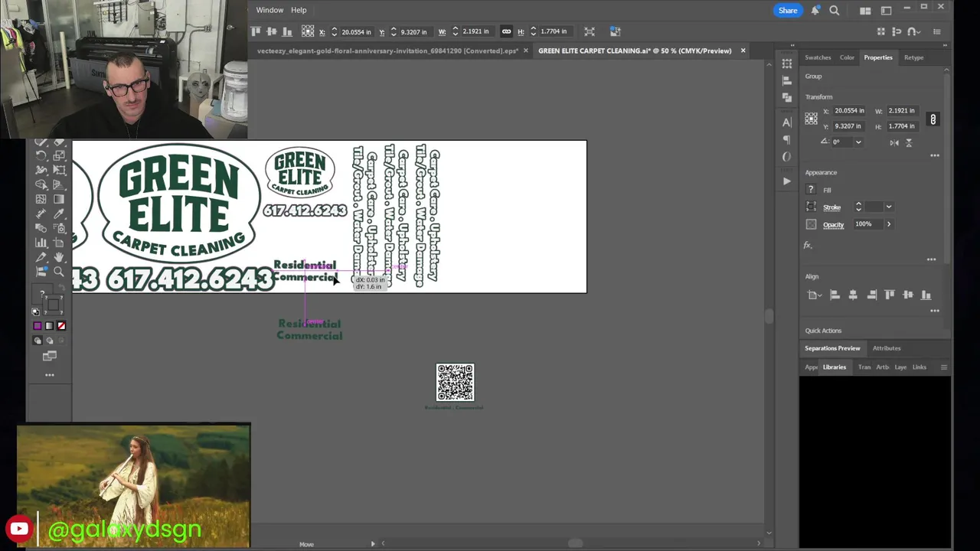
Task: Select the Gradient tool
Action: pos(59,199)
